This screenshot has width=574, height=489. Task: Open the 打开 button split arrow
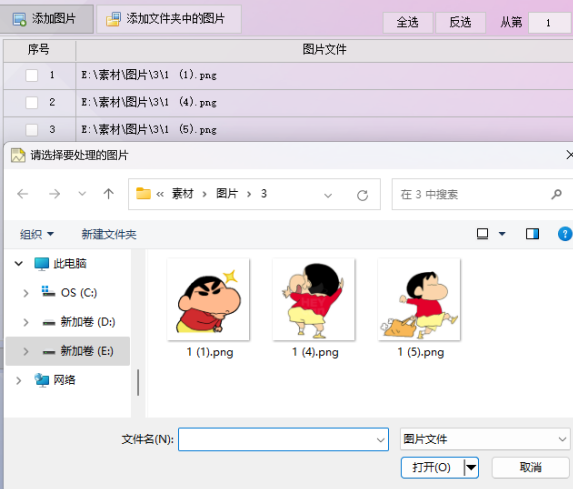tap(471, 467)
